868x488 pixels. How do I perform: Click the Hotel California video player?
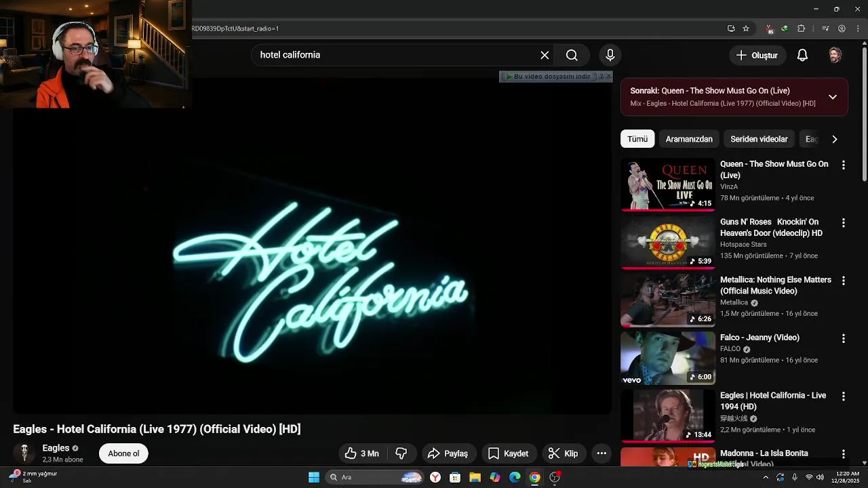point(312,245)
